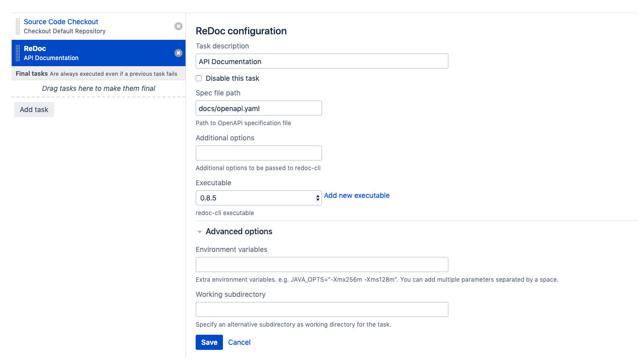638x364 pixels.
Task: Click the 'Extra environment variables' hint text
Action: point(377,280)
